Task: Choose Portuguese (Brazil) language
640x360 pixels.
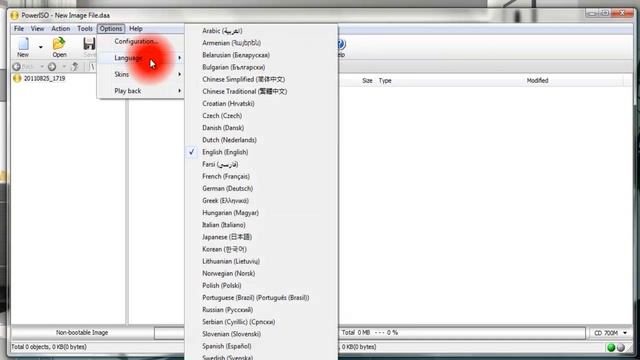Action: (x=261, y=298)
